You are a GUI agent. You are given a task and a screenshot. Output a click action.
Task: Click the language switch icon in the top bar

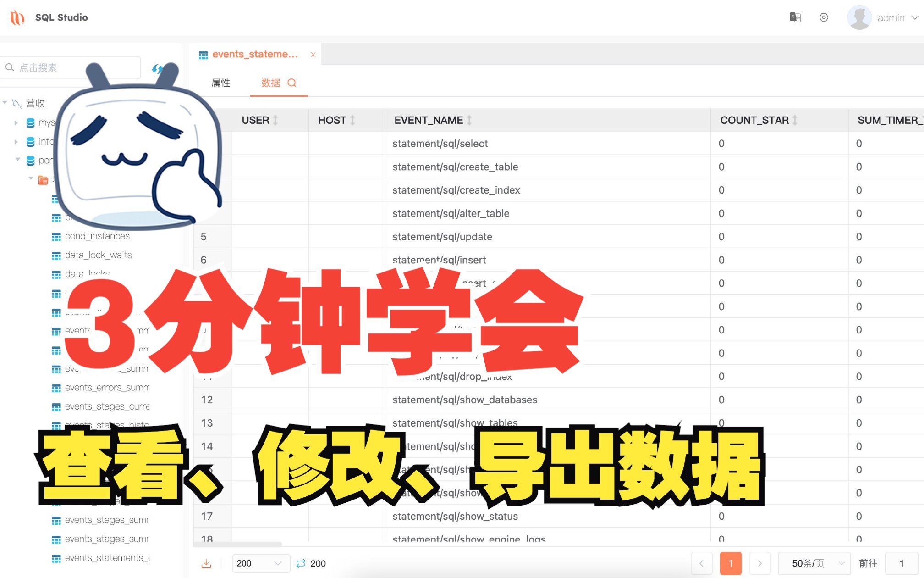click(x=796, y=17)
